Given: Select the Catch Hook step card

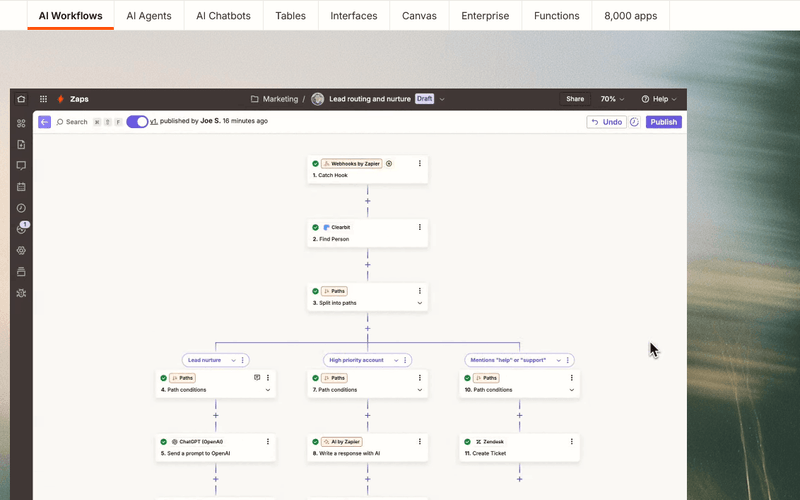Looking at the screenshot, I should [x=367, y=169].
